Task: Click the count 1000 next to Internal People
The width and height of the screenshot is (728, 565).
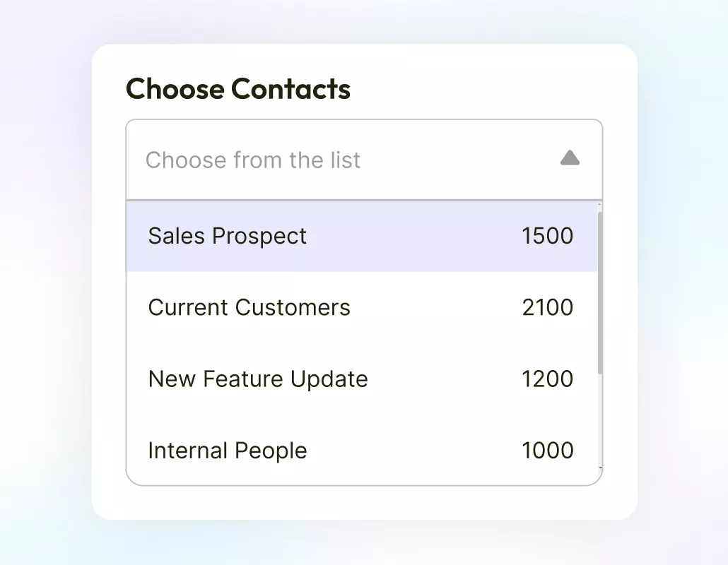Action: click(x=547, y=450)
